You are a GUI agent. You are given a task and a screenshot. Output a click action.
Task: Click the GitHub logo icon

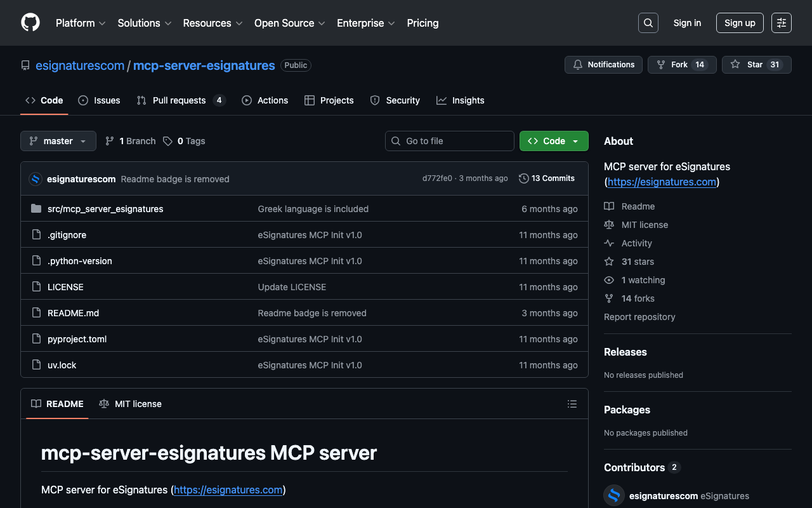coord(30,23)
